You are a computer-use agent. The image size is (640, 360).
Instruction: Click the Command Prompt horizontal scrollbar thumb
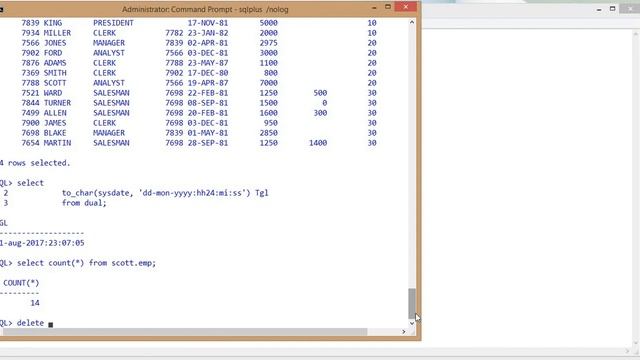click(x=184, y=332)
